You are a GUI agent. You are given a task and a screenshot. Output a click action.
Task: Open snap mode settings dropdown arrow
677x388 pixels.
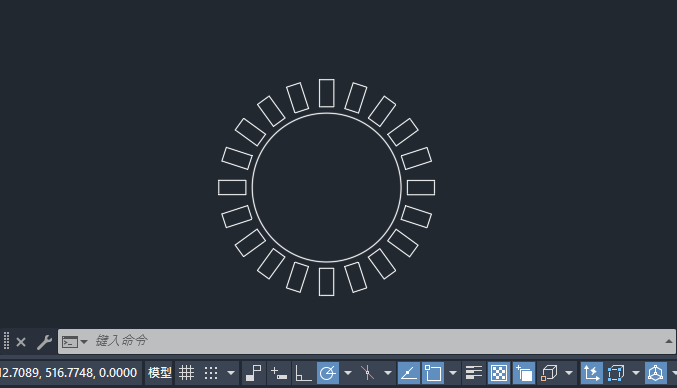(231, 373)
